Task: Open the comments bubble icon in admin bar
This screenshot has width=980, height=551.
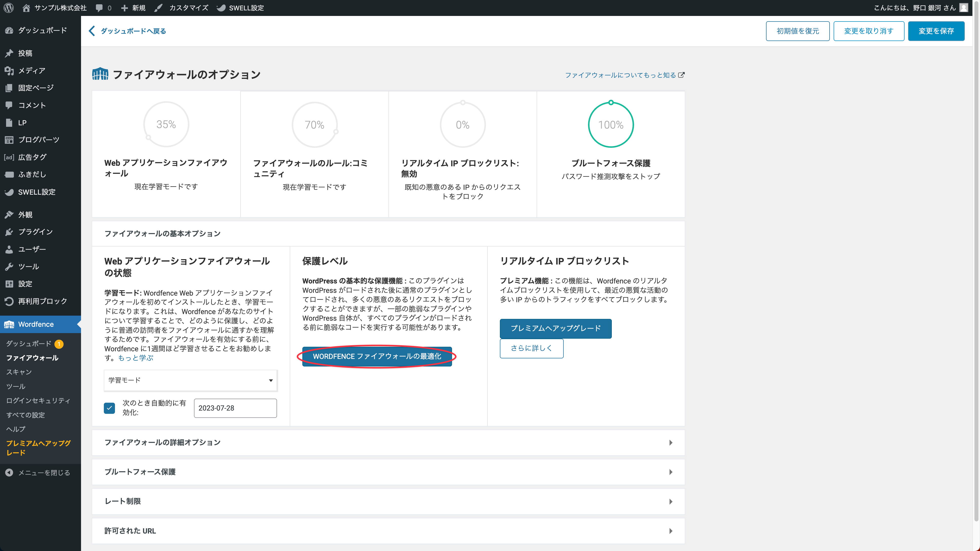Action: pos(99,8)
